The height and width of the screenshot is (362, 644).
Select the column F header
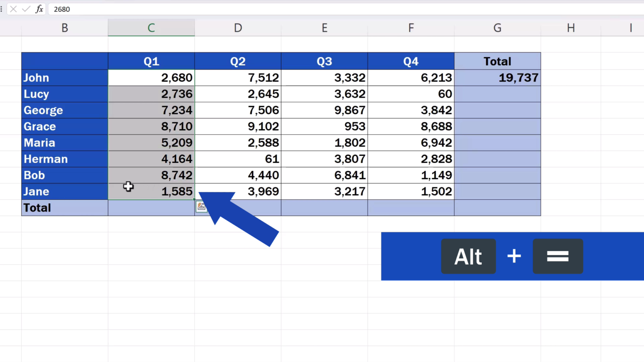pos(411,27)
